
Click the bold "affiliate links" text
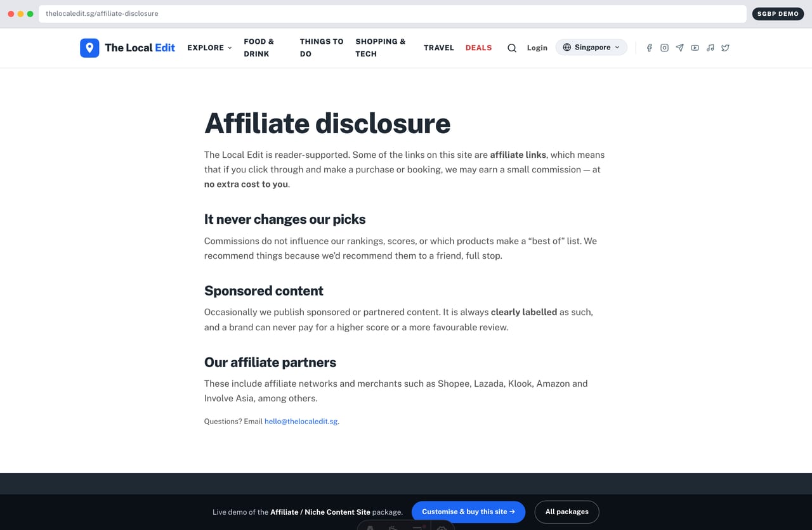[x=518, y=155]
